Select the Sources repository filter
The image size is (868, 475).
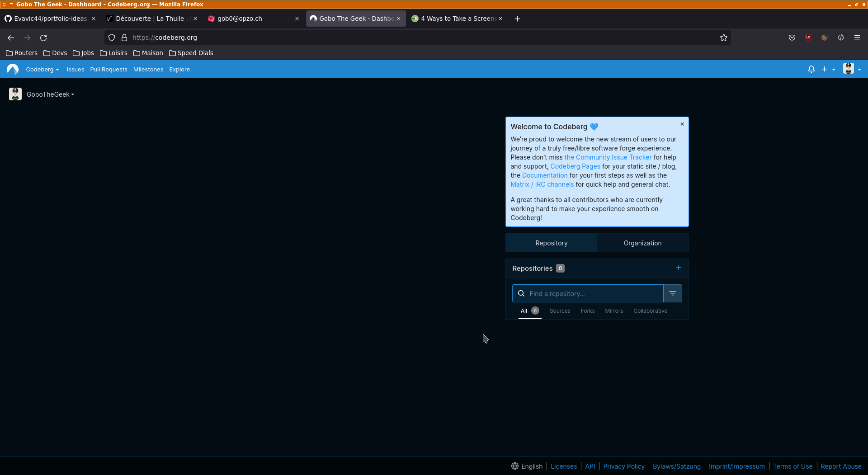pyautogui.click(x=560, y=311)
